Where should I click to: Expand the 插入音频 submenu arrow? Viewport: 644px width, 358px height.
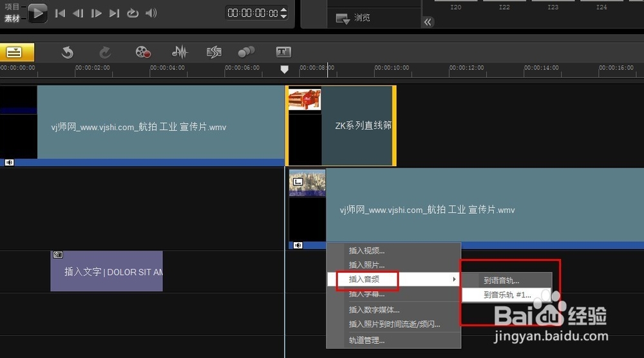click(x=454, y=279)
